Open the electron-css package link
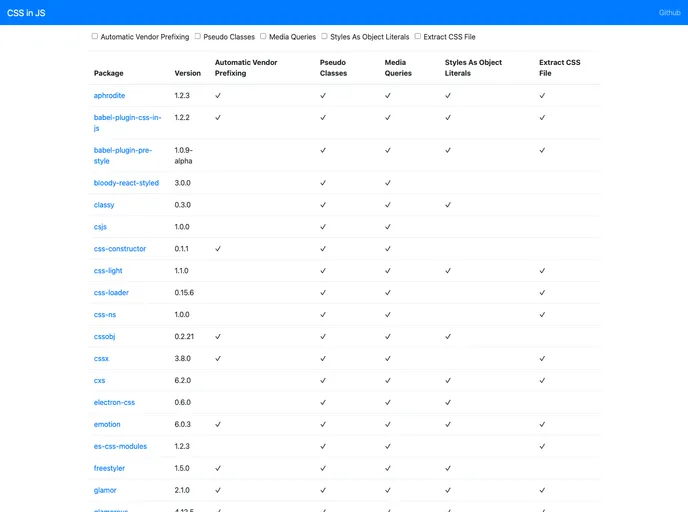This screenshot has width=688, height=512. coord(115,402)
